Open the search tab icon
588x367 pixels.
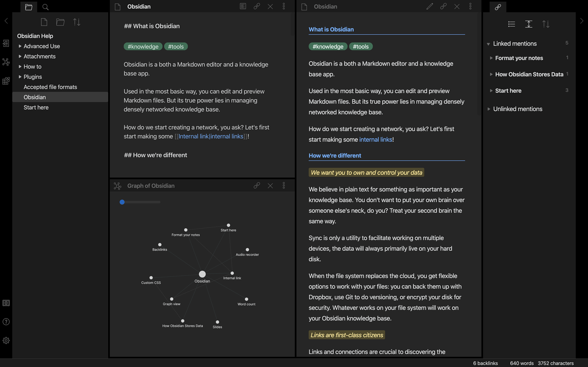pos(46,7)
